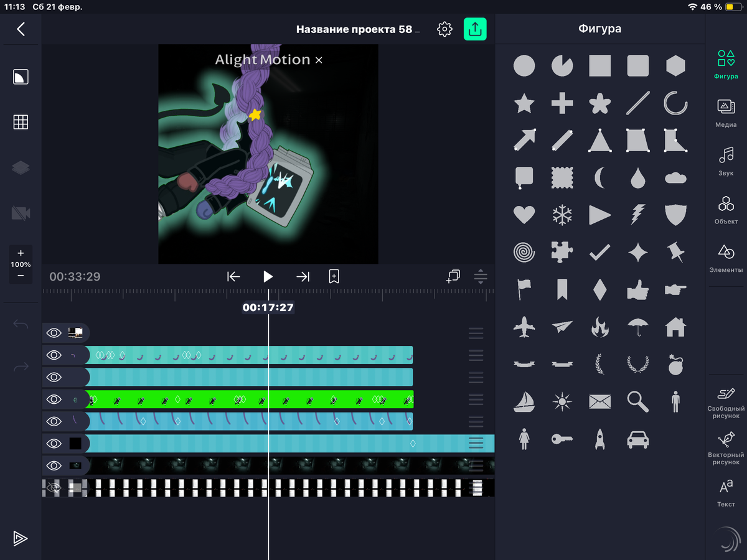This screenshot has width=747, height=560.
Task: Add the shield shape
Action: (675, 215)
